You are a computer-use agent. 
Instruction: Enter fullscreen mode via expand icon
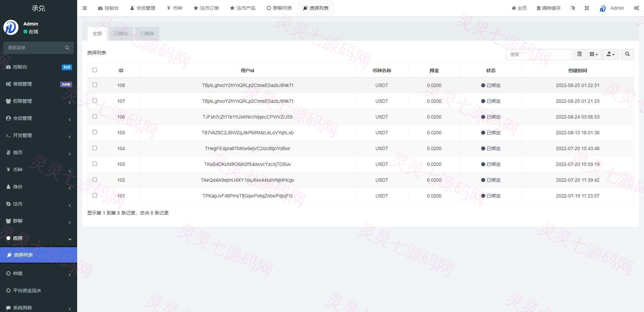click(x=587, y=8)
